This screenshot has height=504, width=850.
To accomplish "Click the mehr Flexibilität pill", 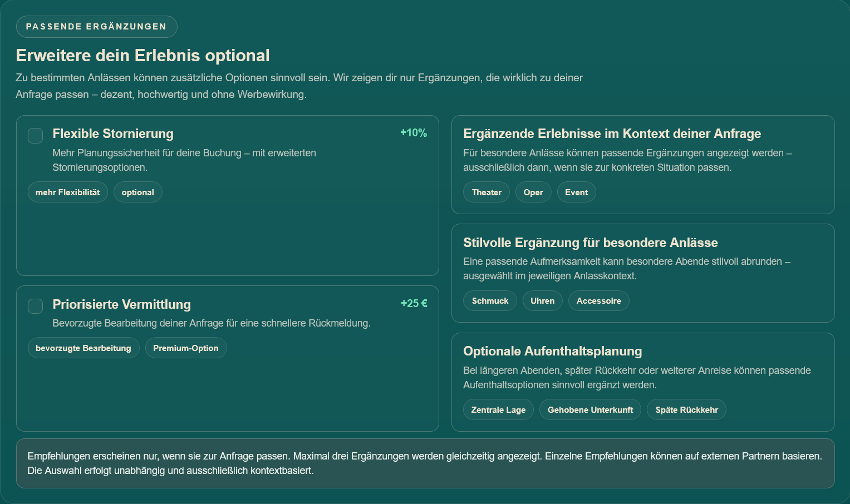I will (68, 192).
